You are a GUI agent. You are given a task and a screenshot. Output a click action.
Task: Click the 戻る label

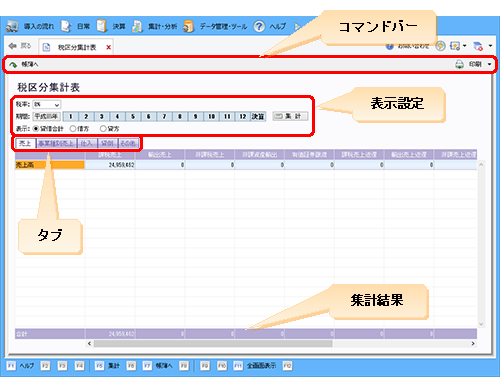tap(25, 46)
